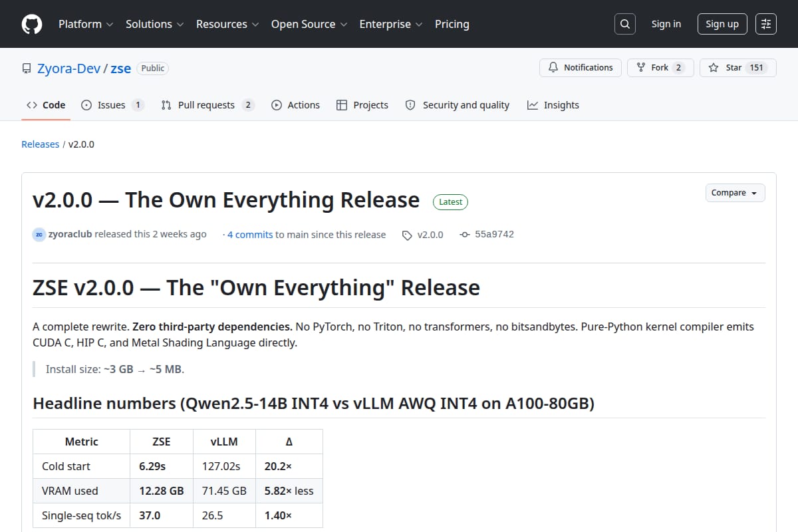Image resolution: width=798 pixels, height=532 pixels.
Task: Click the Metric column header
Action: pyautogui.click(x=81, y=442)
